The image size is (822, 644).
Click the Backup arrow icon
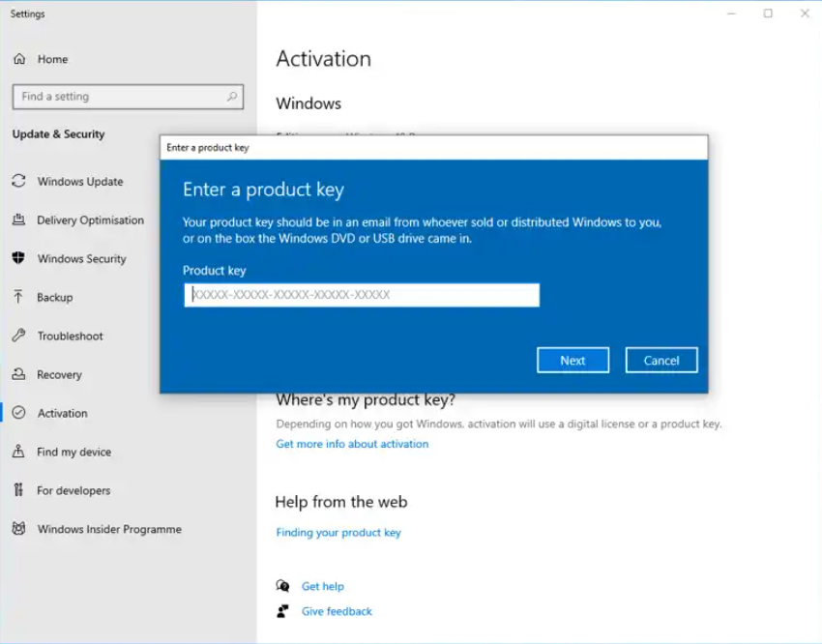[18, 298]
